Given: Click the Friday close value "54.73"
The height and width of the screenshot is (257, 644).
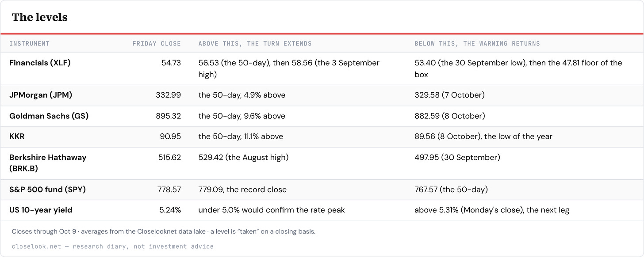Looking at the screenshot, I should coord(171,63).
